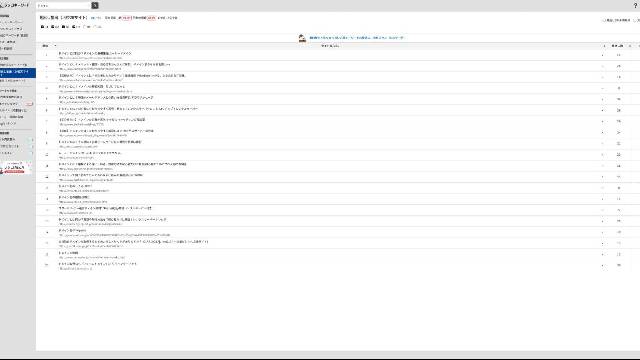The image size is (640, 360).
Task: Click the keyword search input field
Action: (x=63, y=5)
